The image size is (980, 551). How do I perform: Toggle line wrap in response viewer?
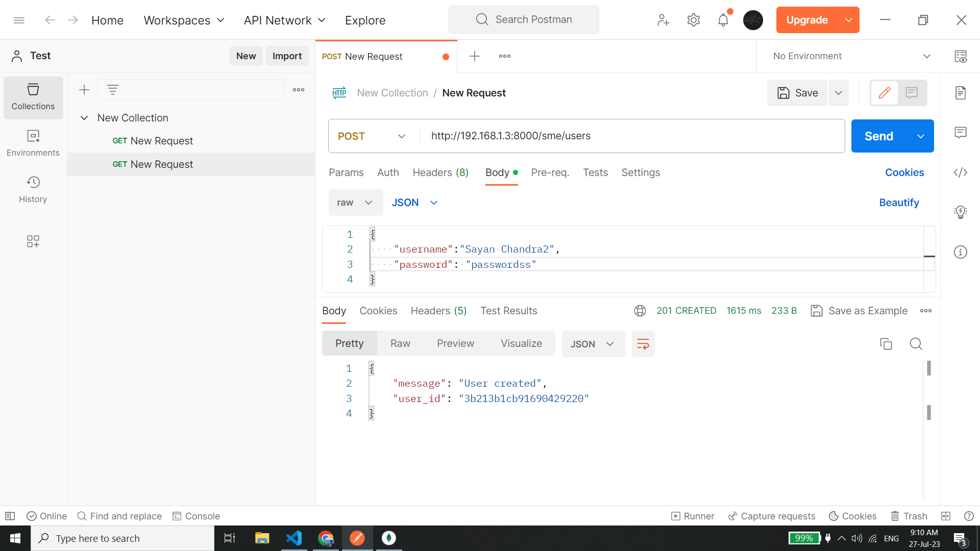[643, 344]
